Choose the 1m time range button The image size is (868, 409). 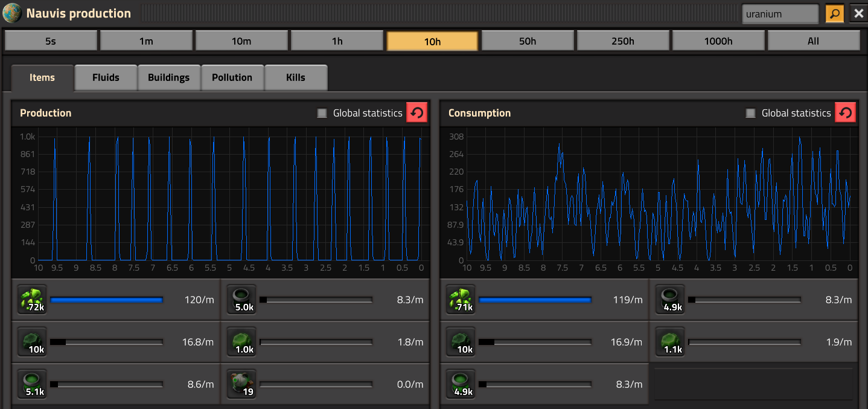[x=146, y=41]
